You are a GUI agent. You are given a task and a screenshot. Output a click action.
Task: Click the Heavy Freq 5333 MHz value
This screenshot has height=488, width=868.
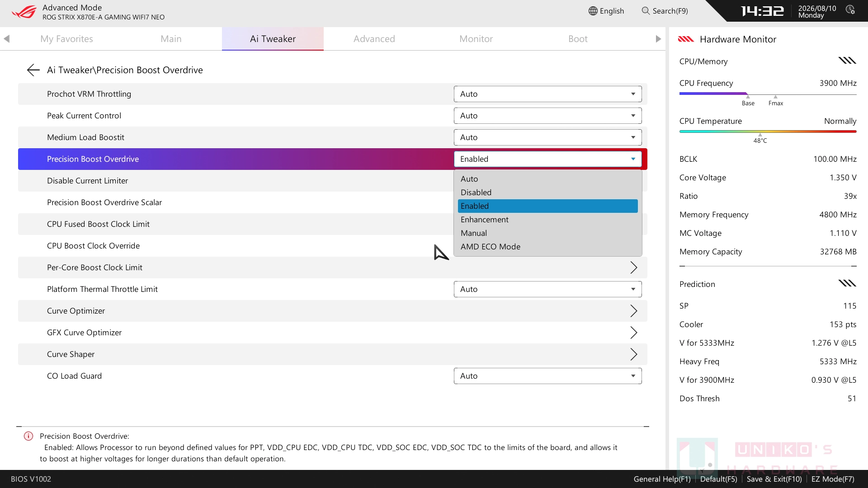click(838, 361)
